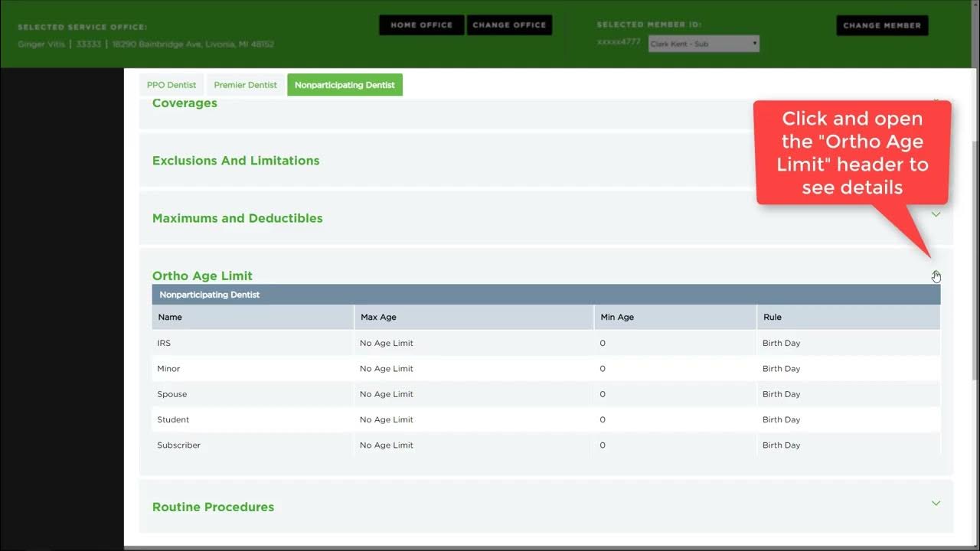This screenshot has width=980, height=551.
Task: Click the service office address text
Action: click(193, 44)
